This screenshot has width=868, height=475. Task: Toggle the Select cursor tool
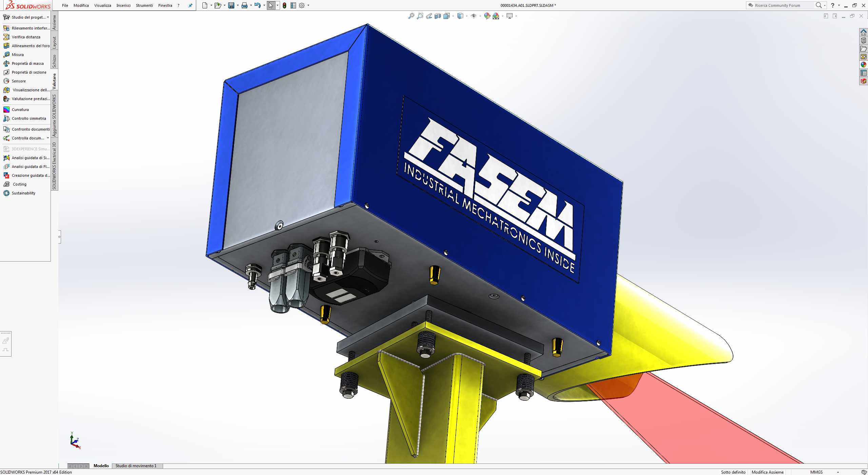point(271,5)
